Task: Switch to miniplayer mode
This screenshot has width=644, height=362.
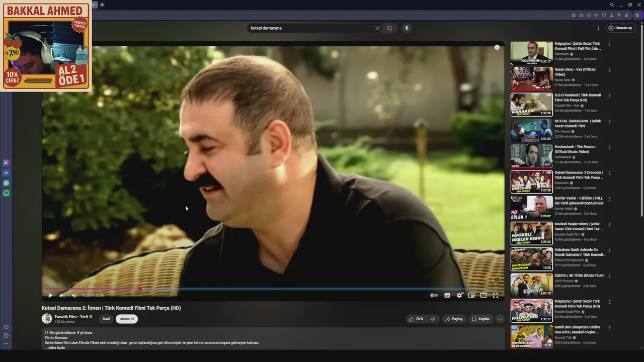Action: (471, 296)
